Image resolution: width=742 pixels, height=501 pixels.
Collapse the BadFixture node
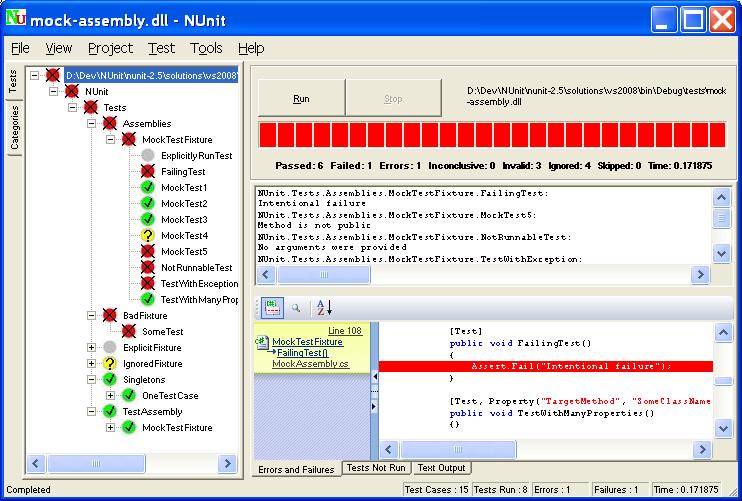(91, 315)
